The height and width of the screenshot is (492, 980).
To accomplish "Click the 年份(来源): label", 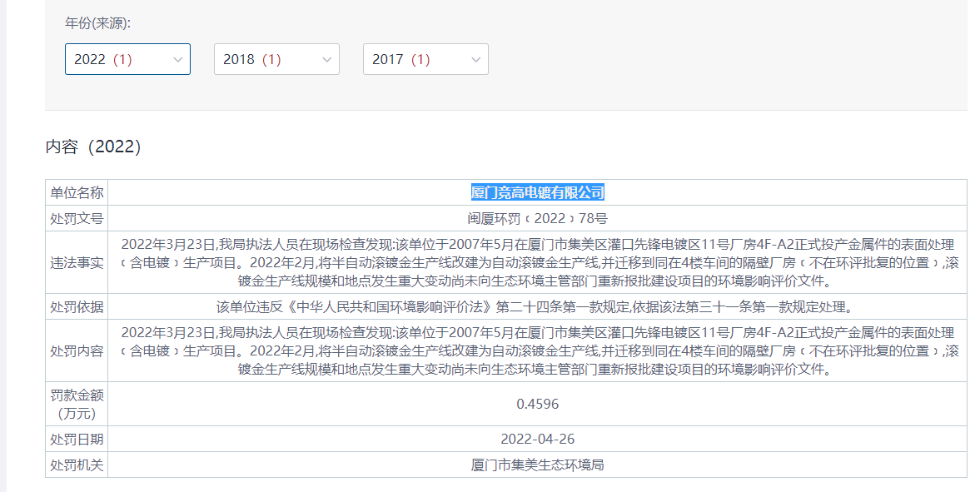I will (98, 24).
